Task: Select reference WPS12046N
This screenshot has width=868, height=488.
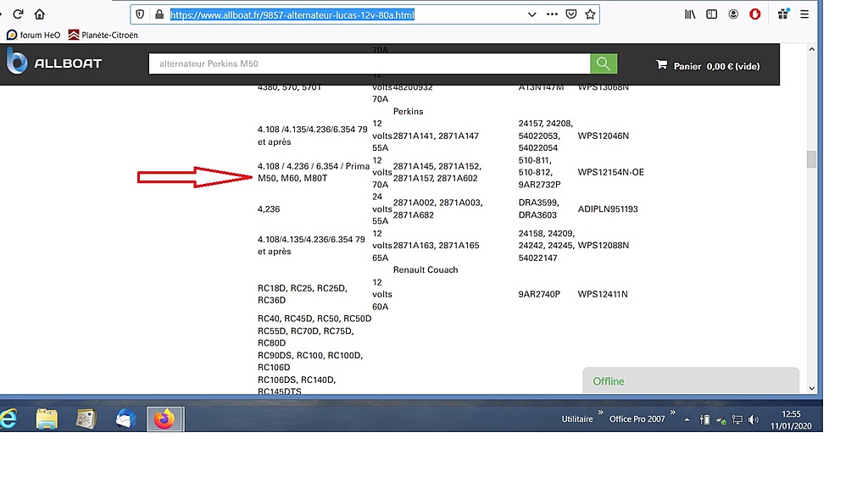Action: tap(603, 136)
